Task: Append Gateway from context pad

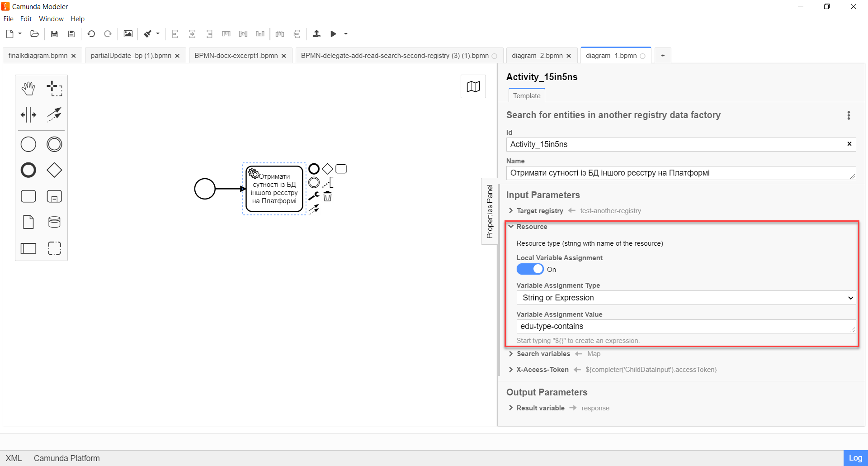Action: 327,169
